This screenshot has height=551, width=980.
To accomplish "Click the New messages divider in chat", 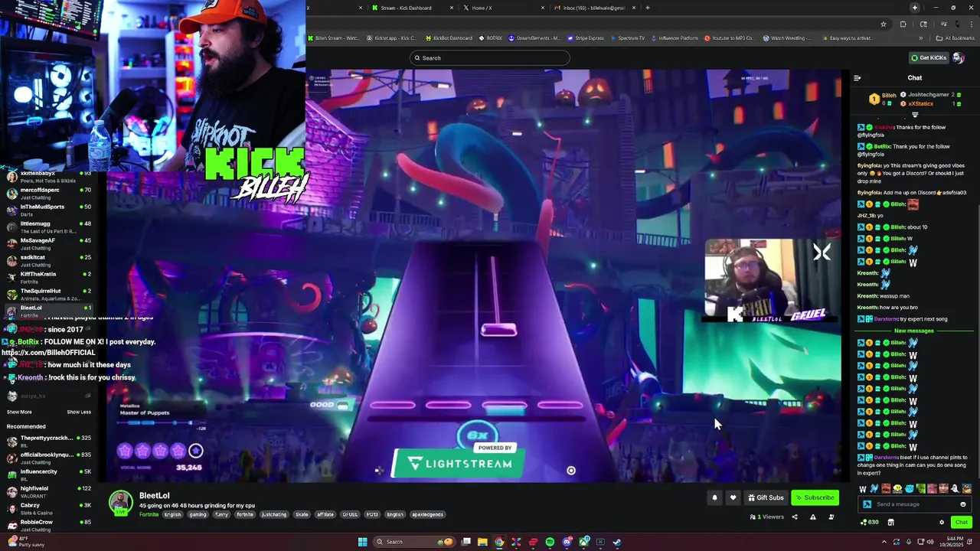I will point(914,331).
